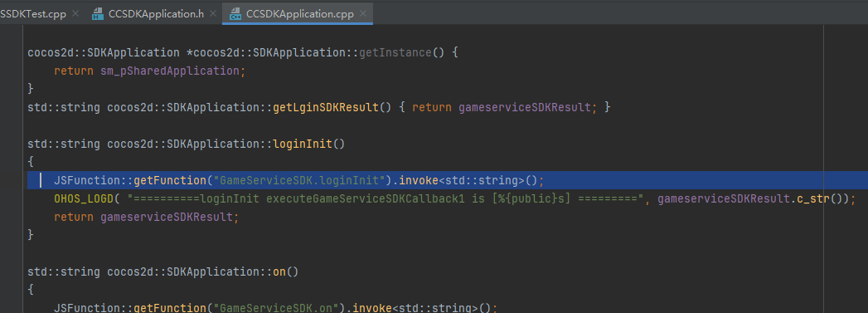This screenshot has width=868, height=313.
Task: Click getFunction on the GameServiceSDK.on line
Action: pyautogui.click(x=170, y=307)
